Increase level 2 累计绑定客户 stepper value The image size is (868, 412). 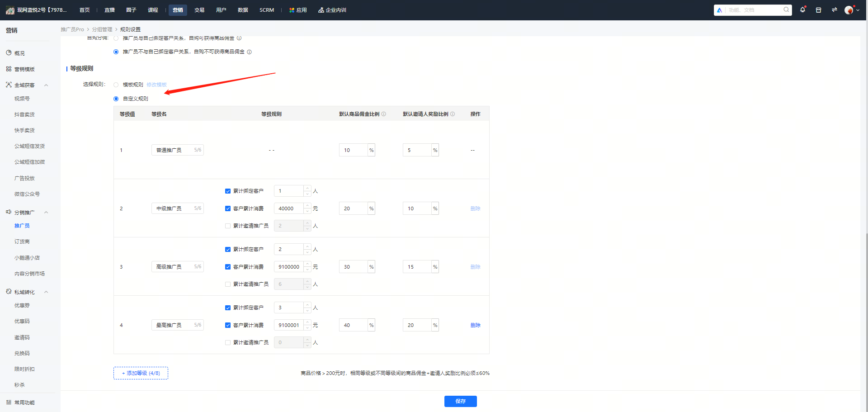click(307, 188)
